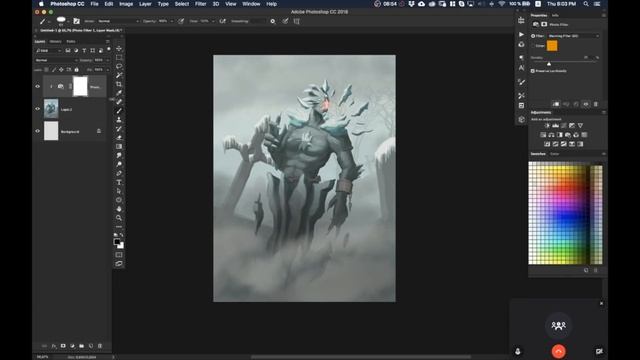Select the Move tool
Viewport: 640px width, 360px height.
click(x=119, y=49)
